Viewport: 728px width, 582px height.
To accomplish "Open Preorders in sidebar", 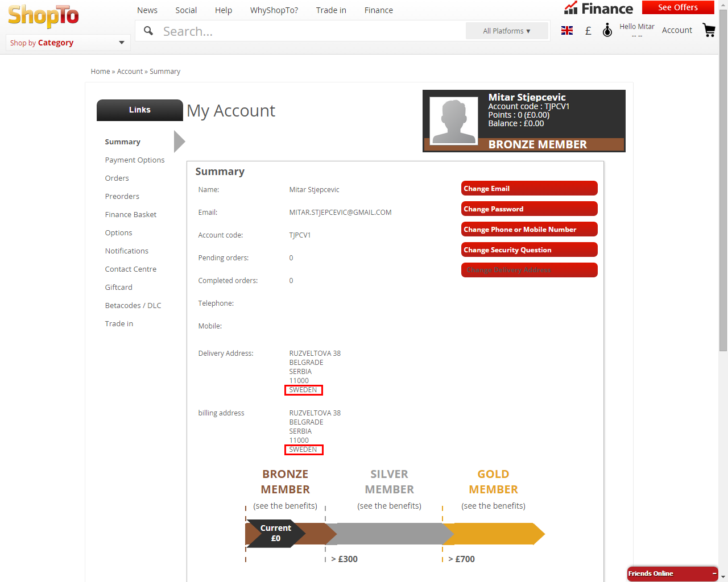I will [122, 197].
